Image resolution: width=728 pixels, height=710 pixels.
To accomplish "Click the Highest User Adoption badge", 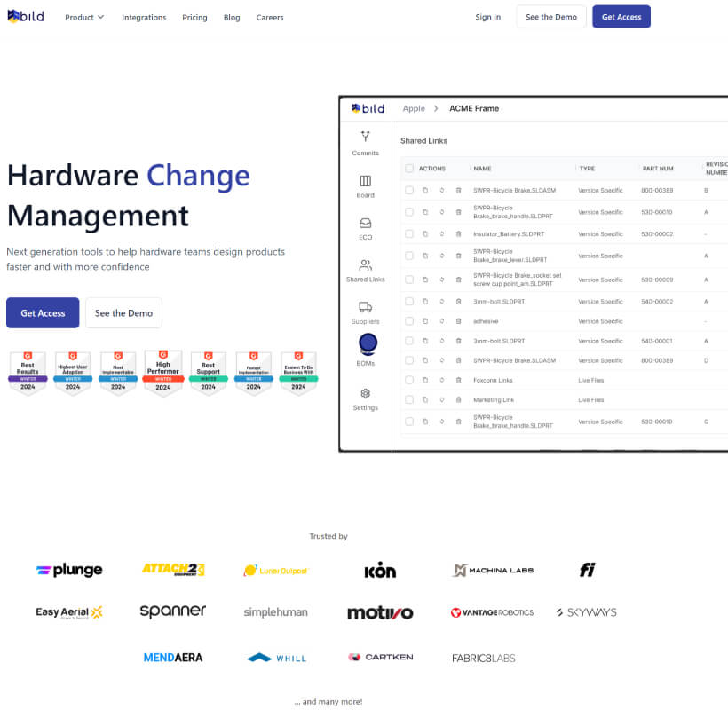I will click(73, 373).
